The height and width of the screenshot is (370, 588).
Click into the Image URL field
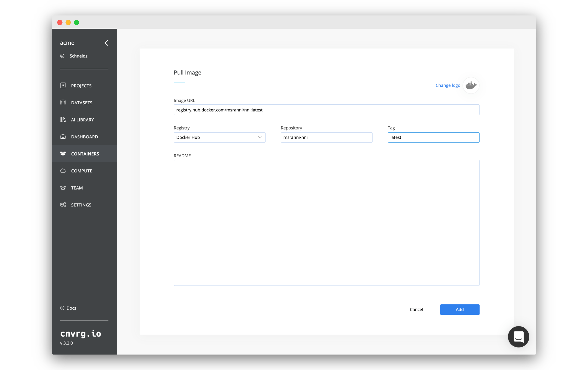click(x=326, y=110)
